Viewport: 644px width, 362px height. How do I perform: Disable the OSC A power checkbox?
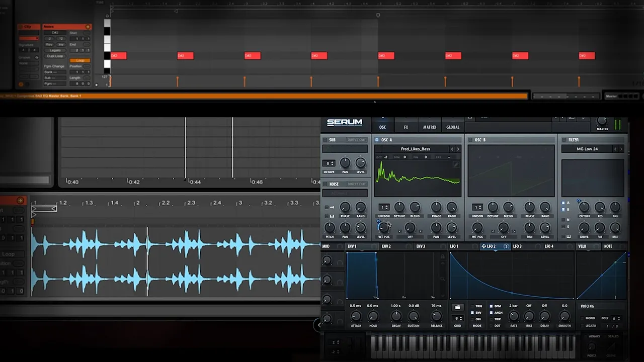(x=377, y=140)
